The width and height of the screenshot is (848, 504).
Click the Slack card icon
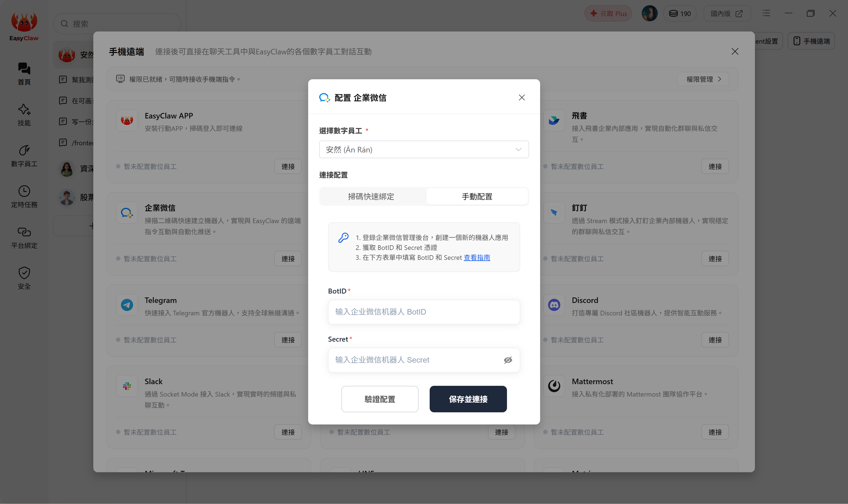pos(127,386)
